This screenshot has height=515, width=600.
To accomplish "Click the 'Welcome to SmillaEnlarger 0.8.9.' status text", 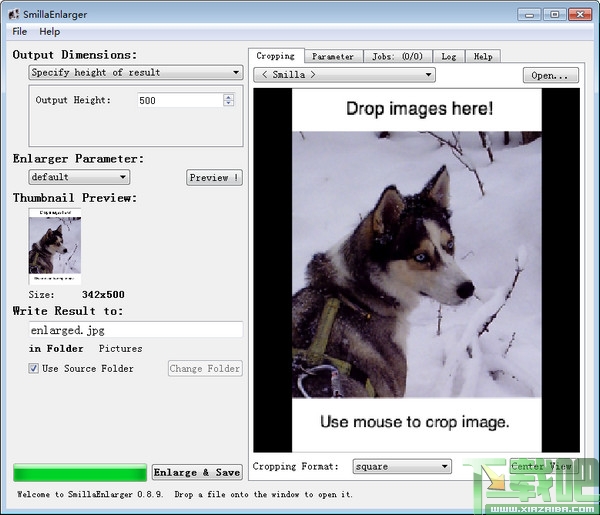I will point(90,494).
